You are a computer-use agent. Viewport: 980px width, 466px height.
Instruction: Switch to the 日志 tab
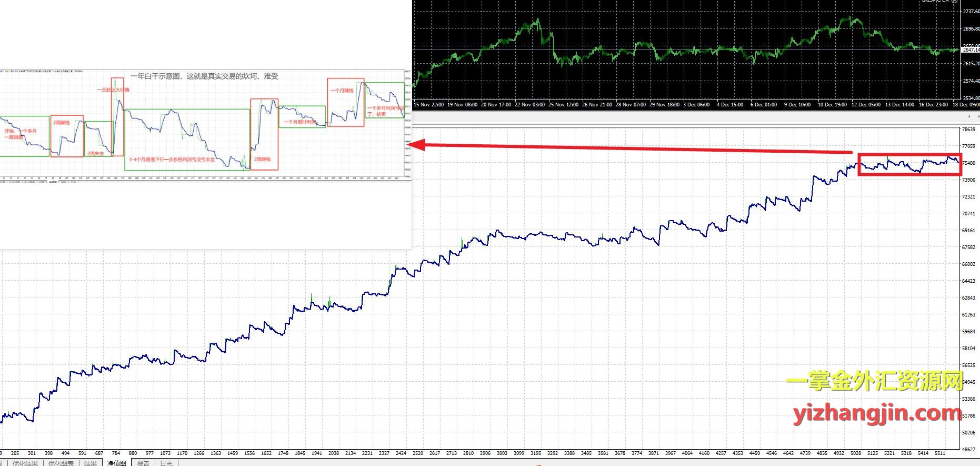166,463
